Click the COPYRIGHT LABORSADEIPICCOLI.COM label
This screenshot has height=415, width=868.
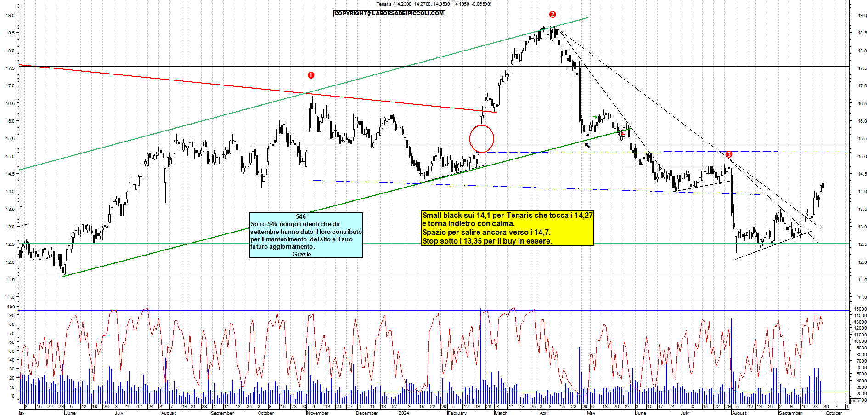[389, 13]
